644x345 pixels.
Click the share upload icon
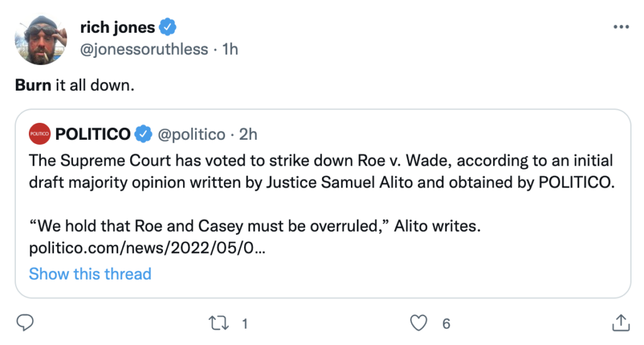point(620,324)
